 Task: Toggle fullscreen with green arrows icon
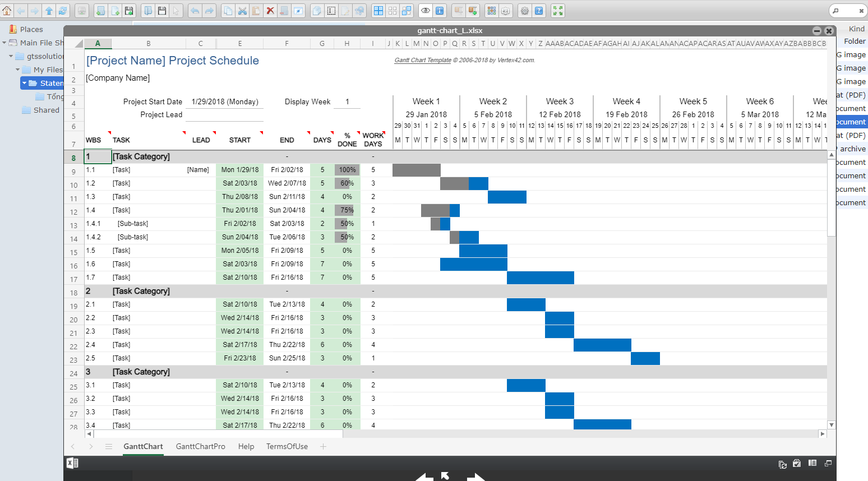click(558, 11)
